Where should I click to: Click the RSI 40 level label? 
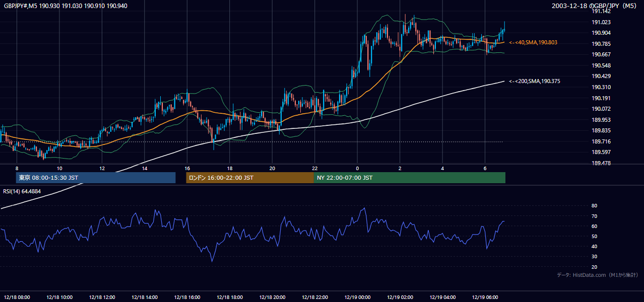click(594, 246)
